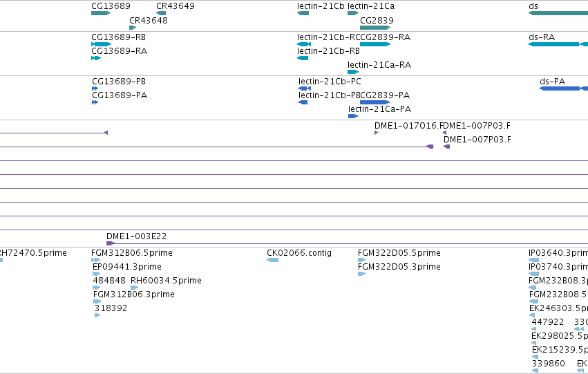This screenshot has height=374, width=588.
Task: Select the CG13689-PA protein glyph
Action: (95, 102)
